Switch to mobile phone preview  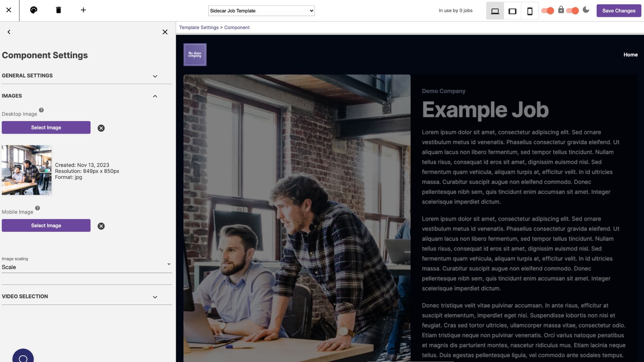(x=530, y=11)
